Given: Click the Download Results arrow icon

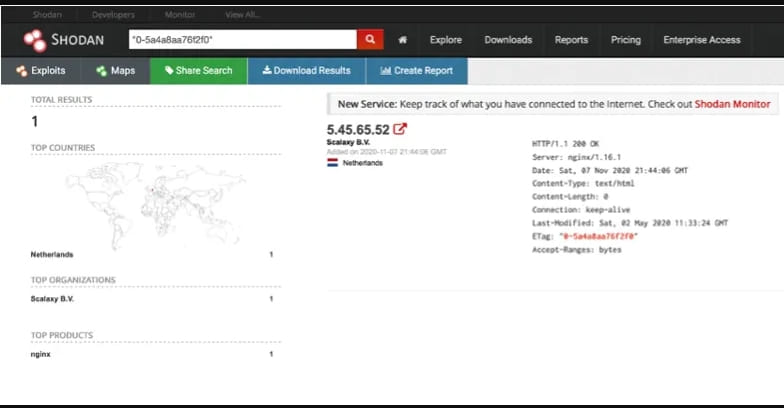Looking at the screenshot, I should pyautogui.click(x=267, y=70).
